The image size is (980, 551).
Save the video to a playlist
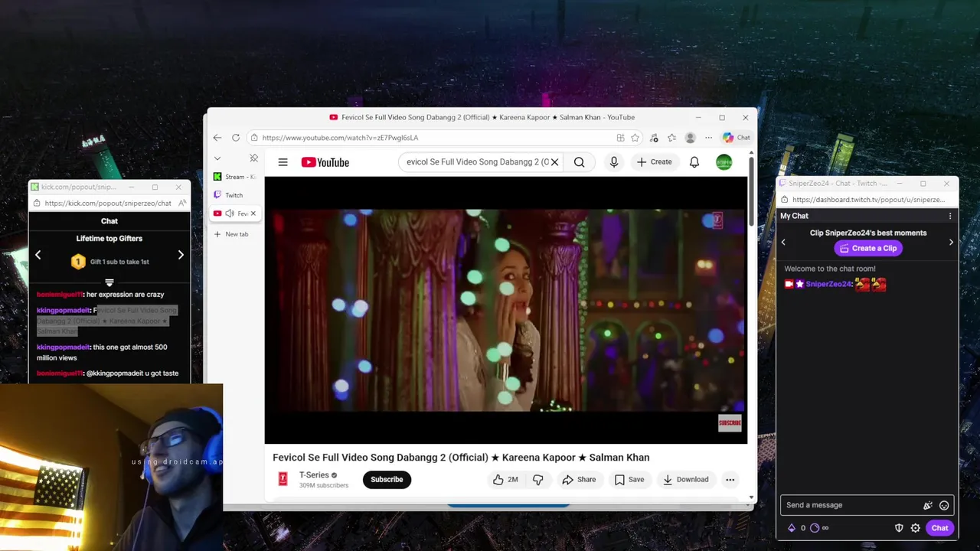coord(629,480)
